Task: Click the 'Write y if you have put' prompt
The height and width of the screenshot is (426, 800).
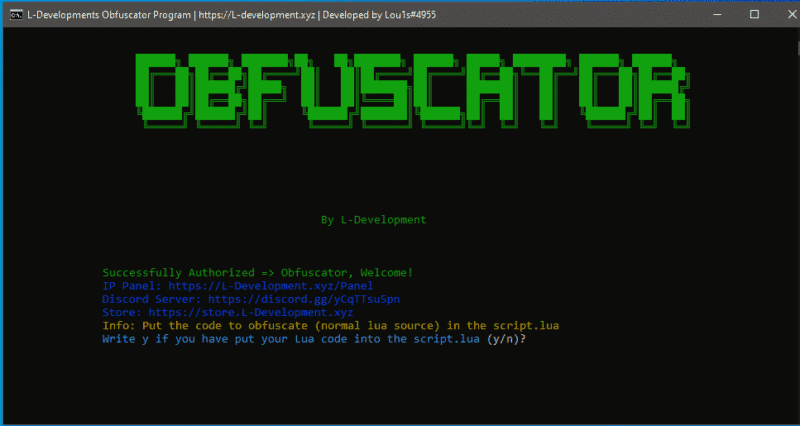Action: coord(291,339)
